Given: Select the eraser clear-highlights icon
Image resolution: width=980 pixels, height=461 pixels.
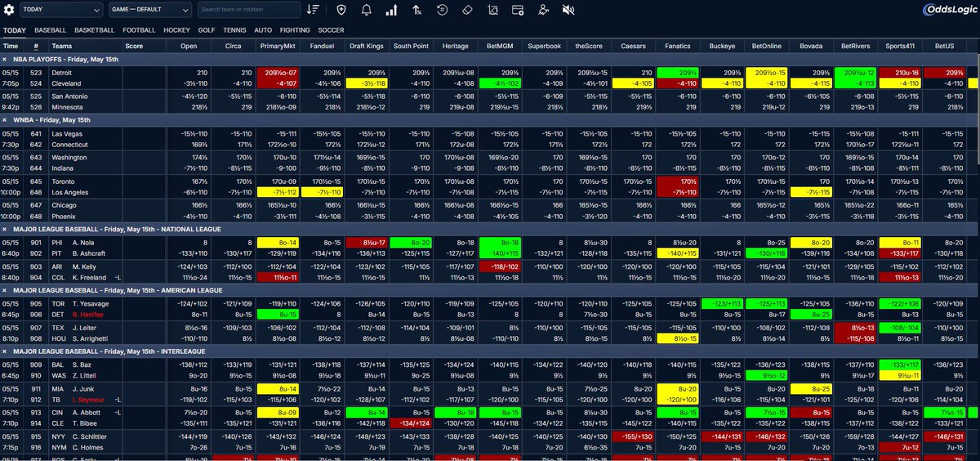Looking at the screenshot, I should 467,10.
